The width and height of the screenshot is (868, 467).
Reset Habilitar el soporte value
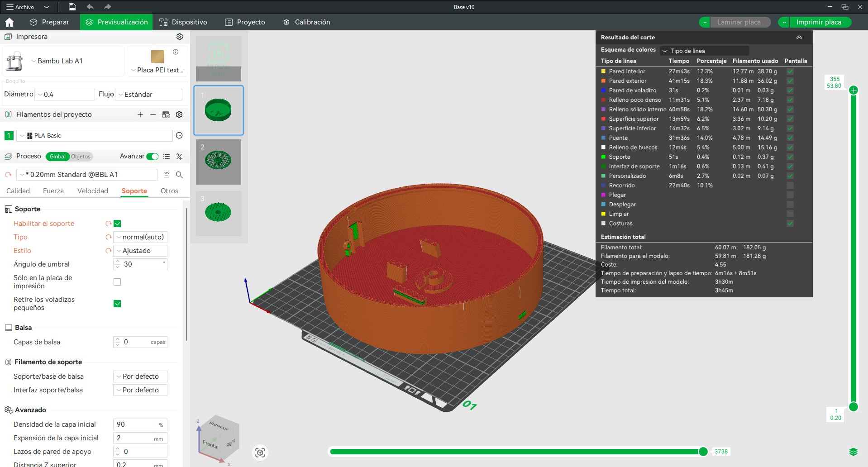[x=108, y=224]
